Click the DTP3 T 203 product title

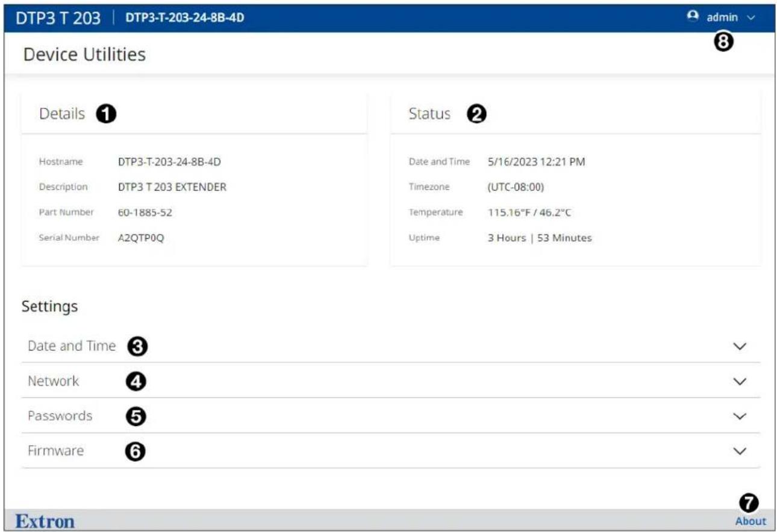coord(58,18)
